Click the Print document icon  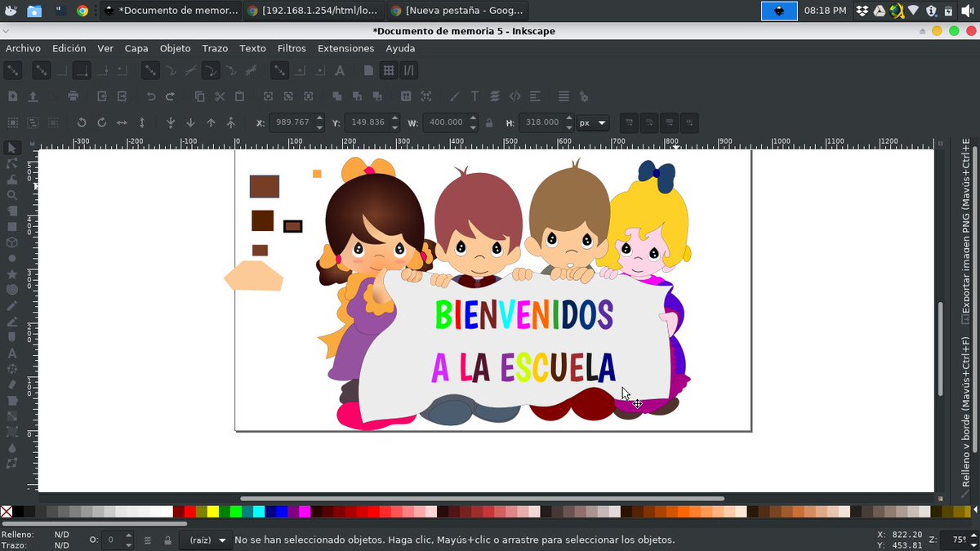(73, 96)
